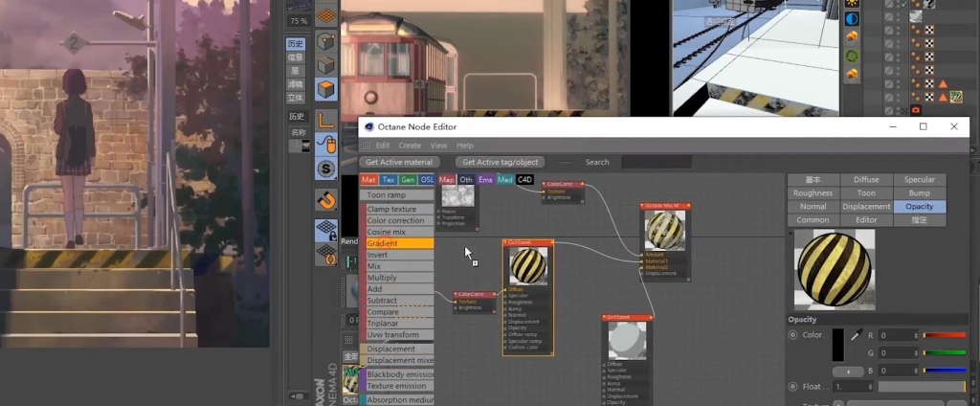The height and width of the screenshot is (406, 980).
Task: Collapse the OctToon4 node with its title arrow
Action: coord(605,317)
